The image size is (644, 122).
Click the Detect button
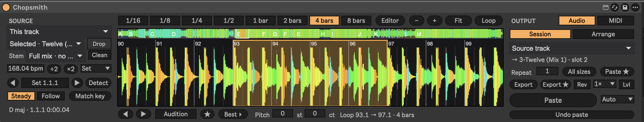point(98,83)
